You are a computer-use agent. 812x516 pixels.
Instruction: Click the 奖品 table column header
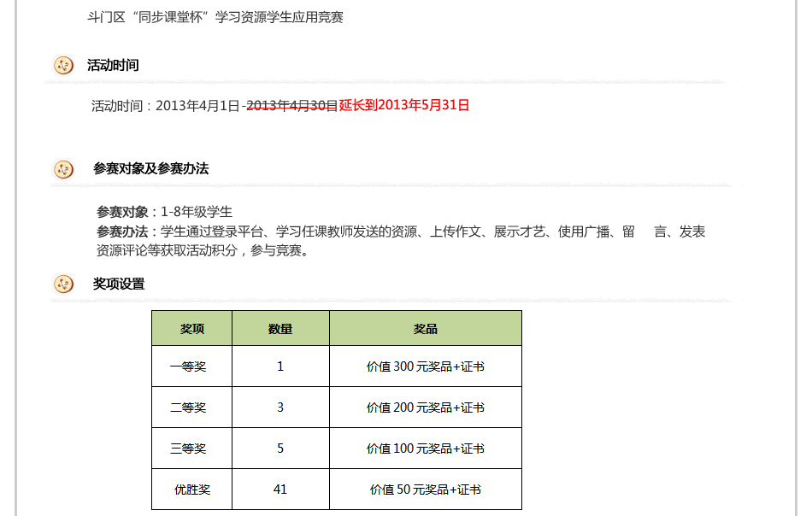coord(425,329)
